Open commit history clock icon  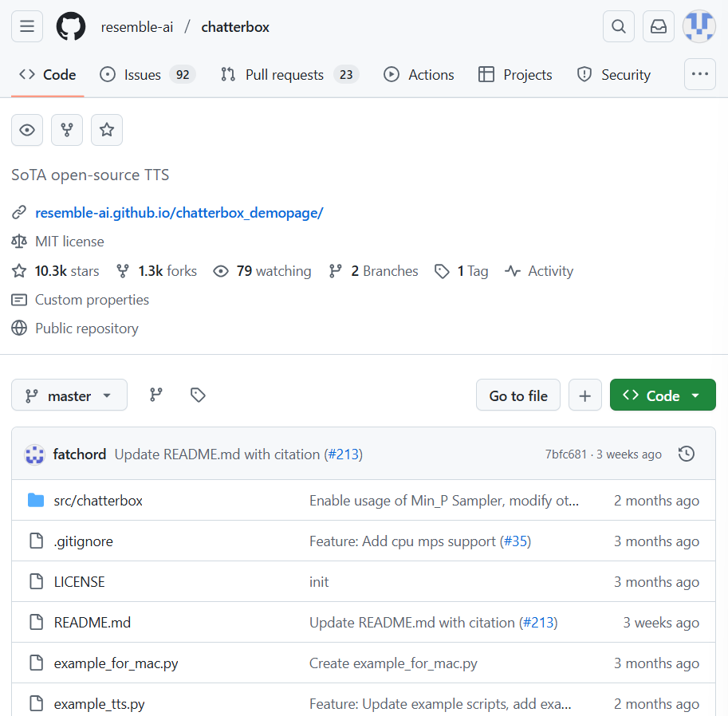click(x=686, y=454)
